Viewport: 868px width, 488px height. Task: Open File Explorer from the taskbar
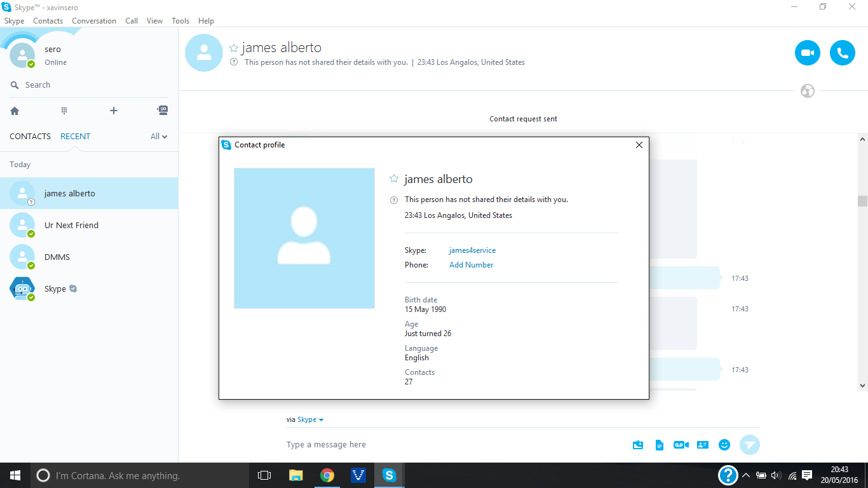[x=296, y=475]
